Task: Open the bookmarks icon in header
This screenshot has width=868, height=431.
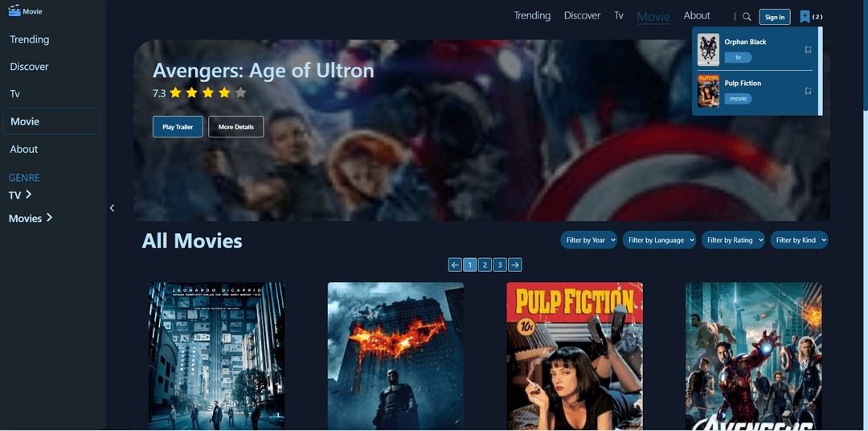Action: (x=805, y=17)
